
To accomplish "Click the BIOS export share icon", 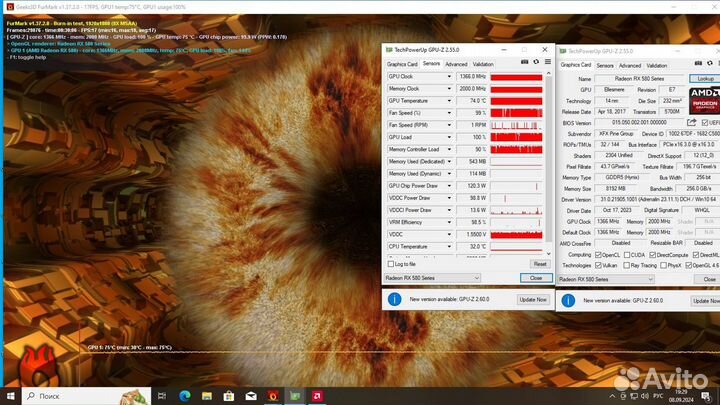I will tap(692, 122).
